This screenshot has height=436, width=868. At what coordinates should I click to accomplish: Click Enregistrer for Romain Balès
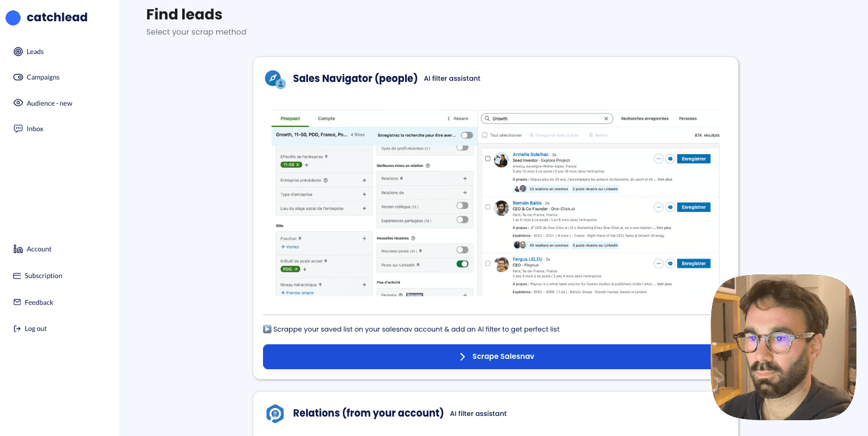click(694, 207)
